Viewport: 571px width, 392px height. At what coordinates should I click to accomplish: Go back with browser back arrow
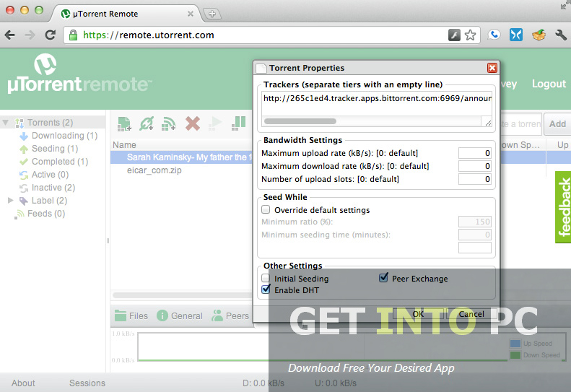pos(10,35)
